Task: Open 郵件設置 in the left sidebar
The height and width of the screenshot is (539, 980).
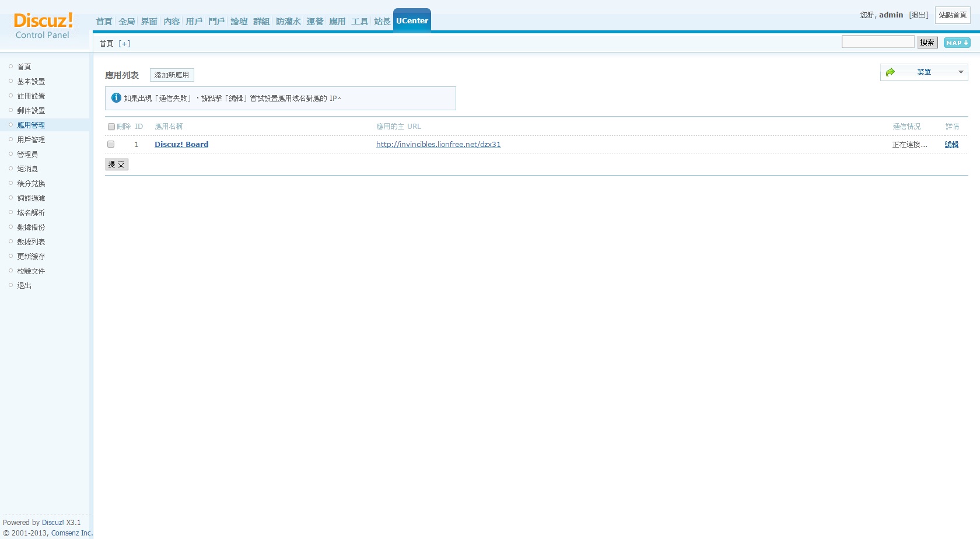Action: (x=31, y=111)
